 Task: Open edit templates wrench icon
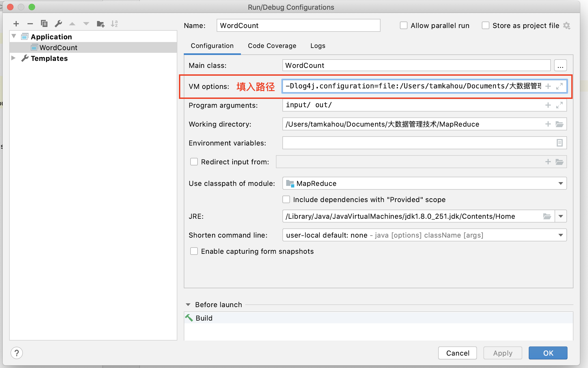point(58,23)
